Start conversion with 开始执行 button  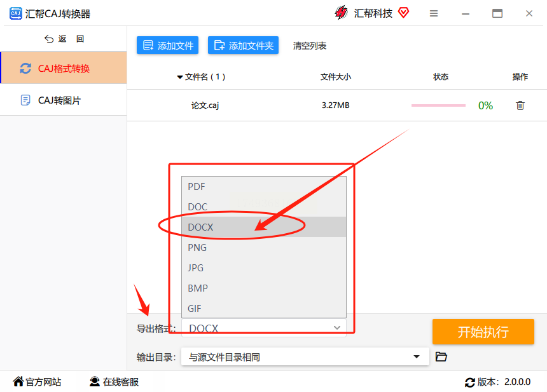point(483,332)
